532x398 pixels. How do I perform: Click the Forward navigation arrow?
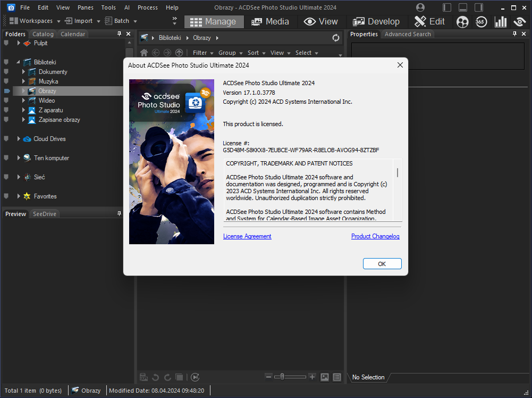167,53
